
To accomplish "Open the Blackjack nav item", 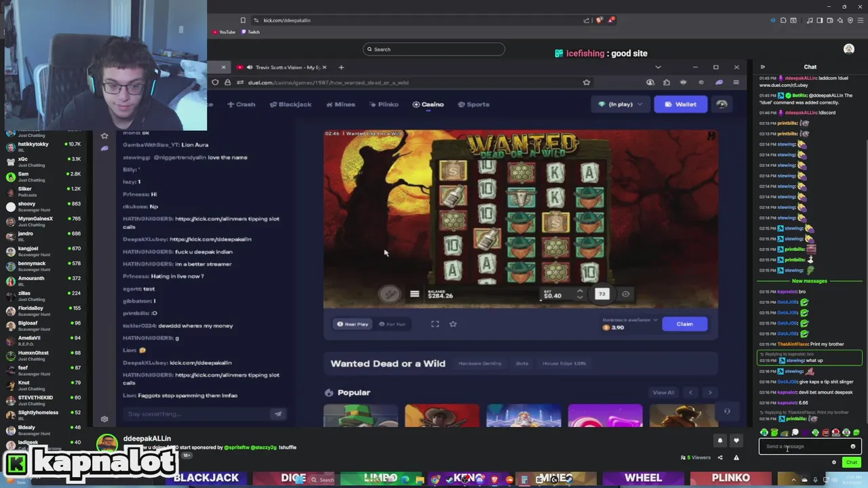I will coord(290,104).
